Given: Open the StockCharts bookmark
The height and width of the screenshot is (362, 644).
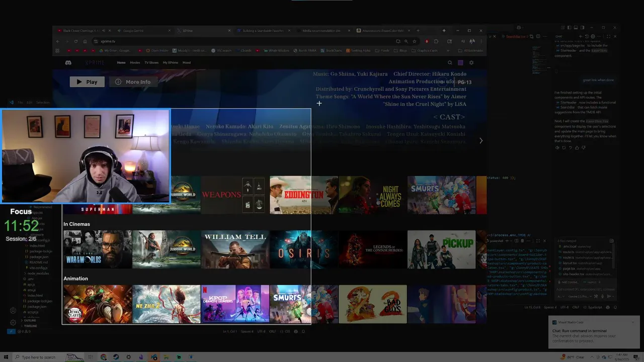Looking at the screenshot, I should 331,51.
